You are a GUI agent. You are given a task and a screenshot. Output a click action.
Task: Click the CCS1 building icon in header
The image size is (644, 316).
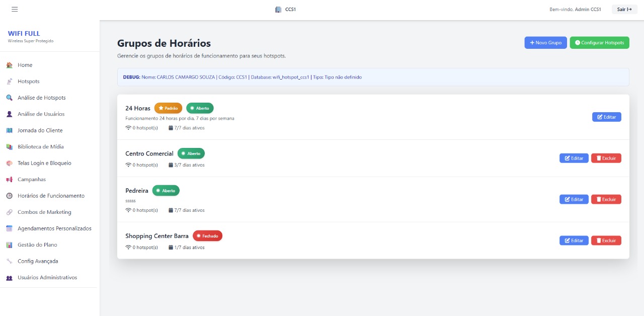[278, 10]
